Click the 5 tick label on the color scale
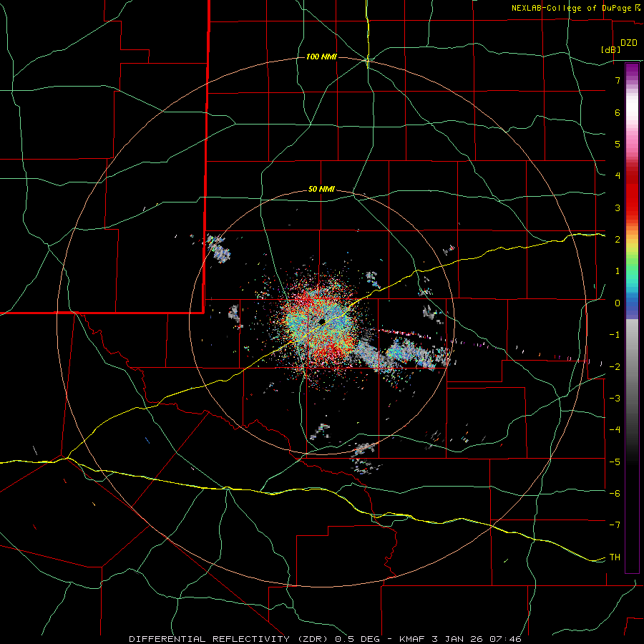Viewport: 644px width, 644px height. click(x=618, y=144)
